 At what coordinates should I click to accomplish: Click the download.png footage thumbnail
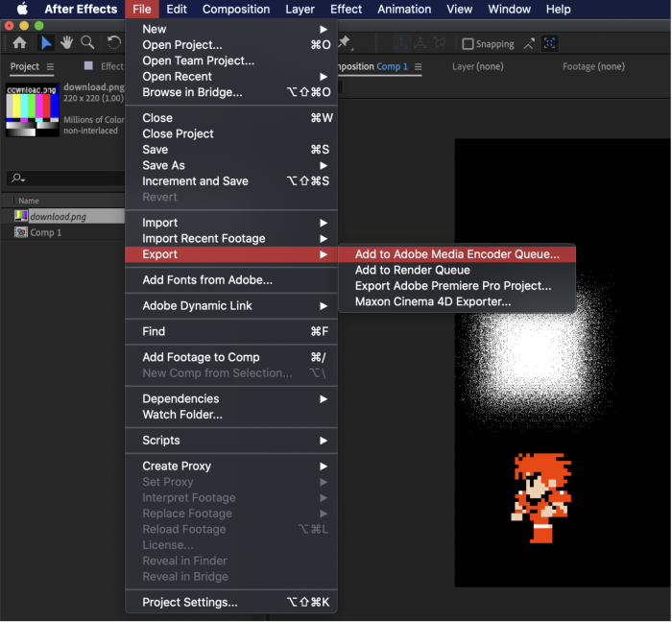point(33,110)
